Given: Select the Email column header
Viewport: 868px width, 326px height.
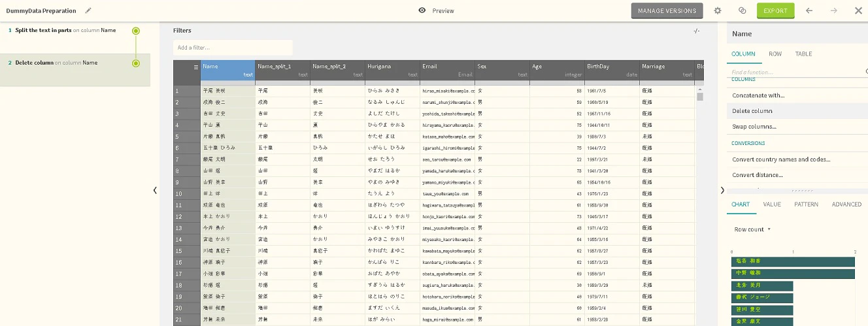Looking at the screenshot, I should click(447, 70).
